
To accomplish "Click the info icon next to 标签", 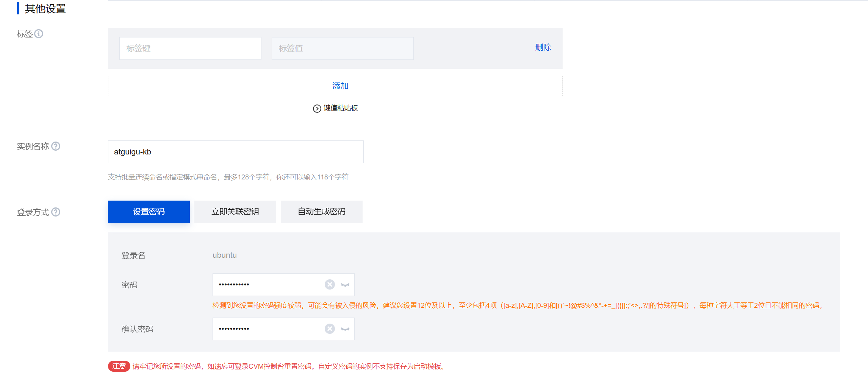I will tap(39, 34).
